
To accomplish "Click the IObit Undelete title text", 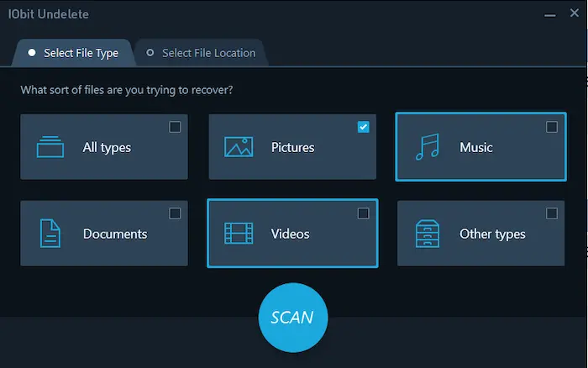I will pyautogui.click(x=49, y=14).
